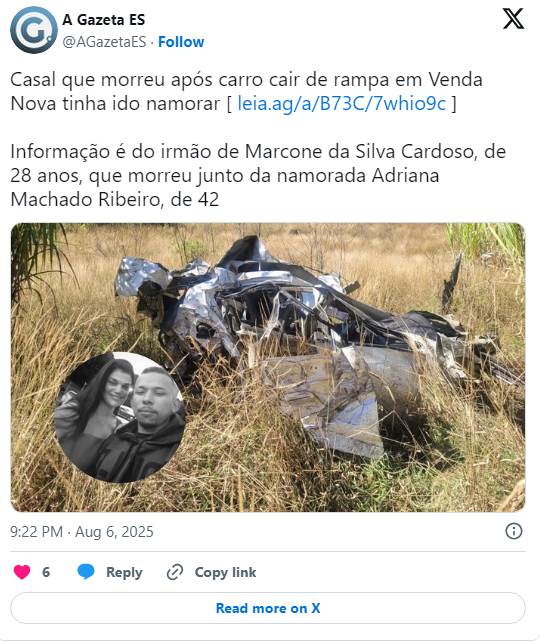Open the A Gazeta ES display name
Image resolution: width=540 pixels, height=643 pixels.
pos(104,20)
